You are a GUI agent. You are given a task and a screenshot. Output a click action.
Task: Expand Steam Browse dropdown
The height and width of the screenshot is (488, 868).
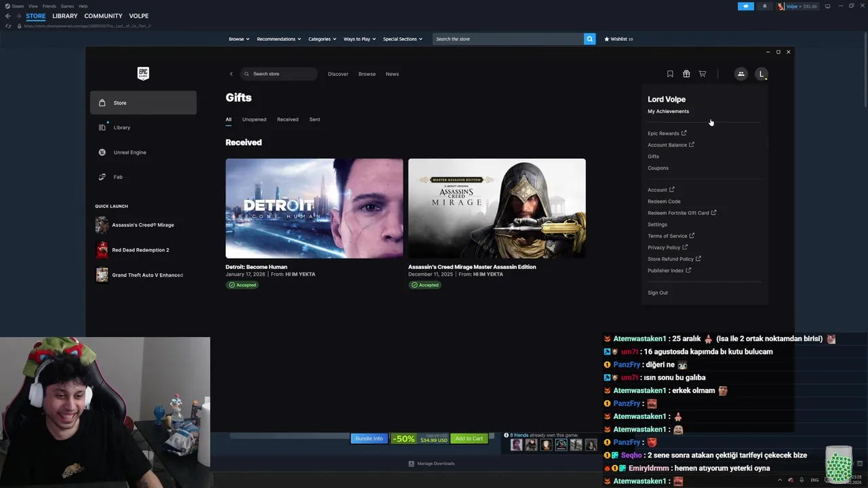pos(239,39)
